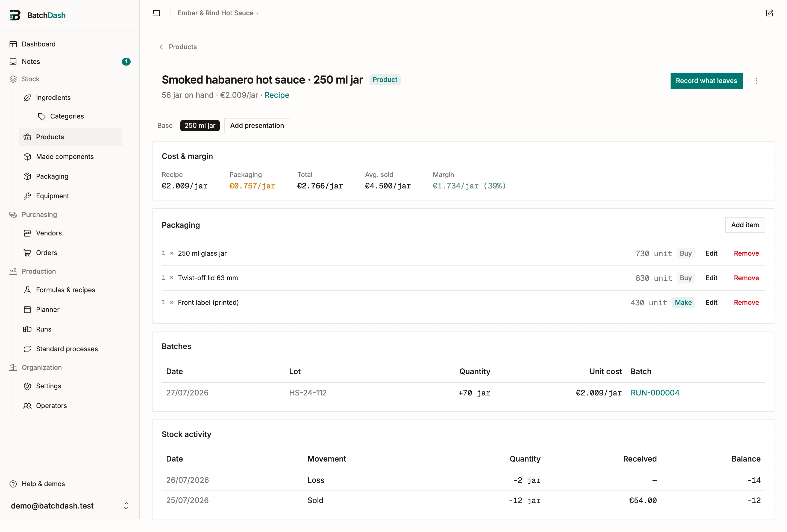Click the Standard processes loop icon

(x=27, y=349)
